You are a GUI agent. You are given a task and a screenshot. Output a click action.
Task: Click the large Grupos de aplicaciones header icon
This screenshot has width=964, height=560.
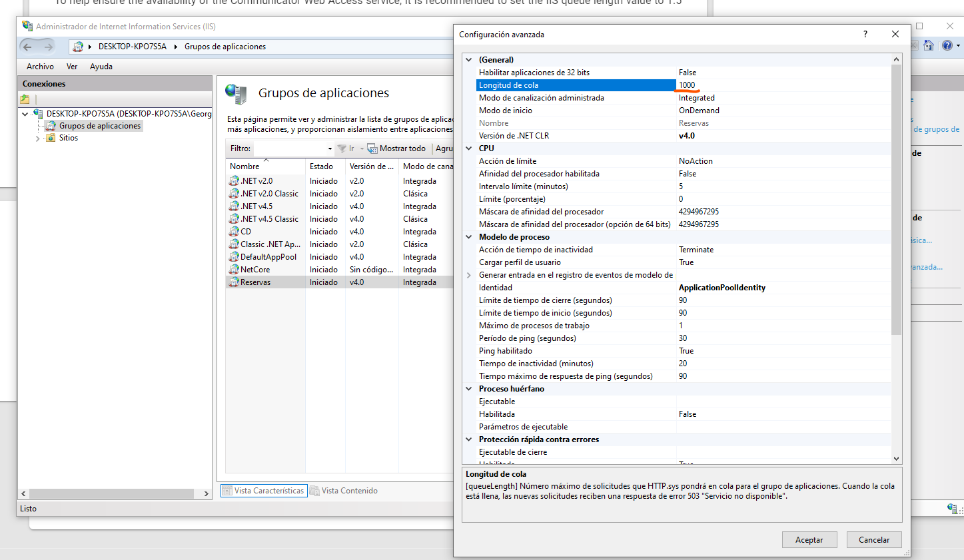tap(236, 94)
